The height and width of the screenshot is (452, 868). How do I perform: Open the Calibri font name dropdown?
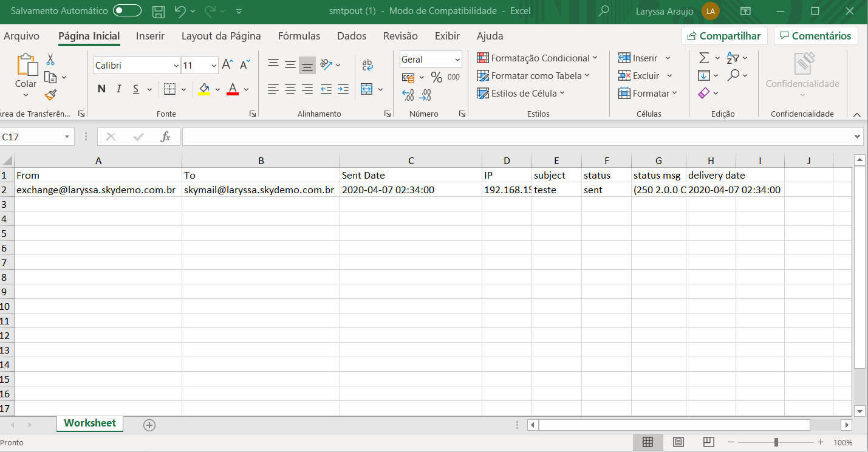point(176,66)
